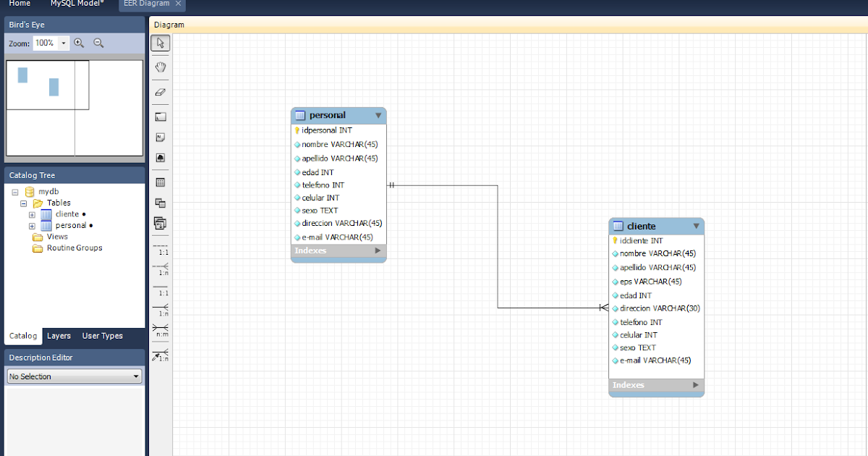Select the n:m relationship tool
The image size is (868, 456).
pos(161,330)
